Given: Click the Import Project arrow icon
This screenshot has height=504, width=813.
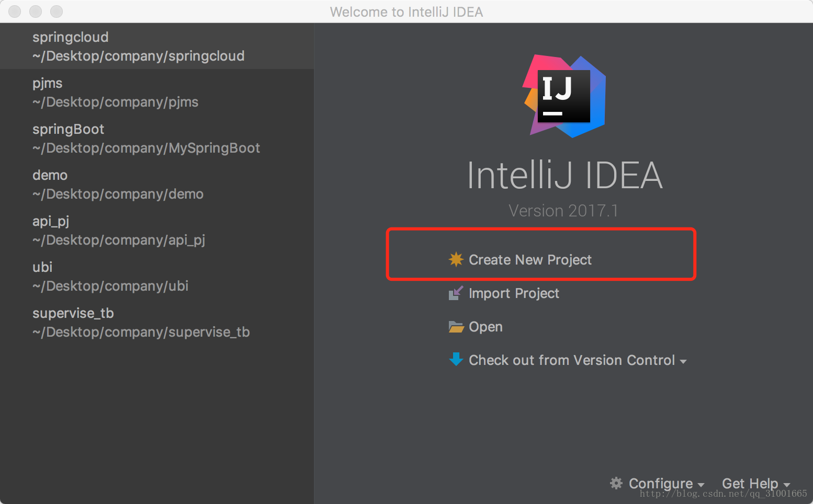Looking at the screenshot, I should click(x=456, y=293).
